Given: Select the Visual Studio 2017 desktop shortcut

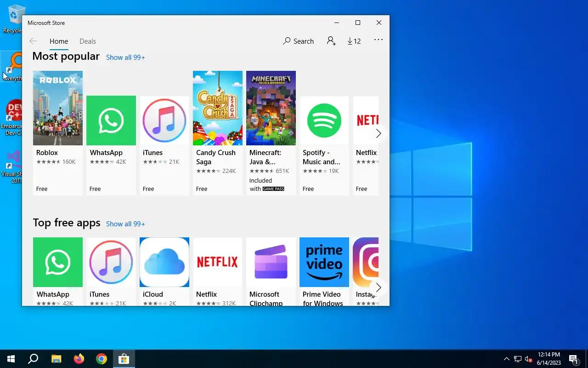Looking at the screenshot, I should (12, 167).
